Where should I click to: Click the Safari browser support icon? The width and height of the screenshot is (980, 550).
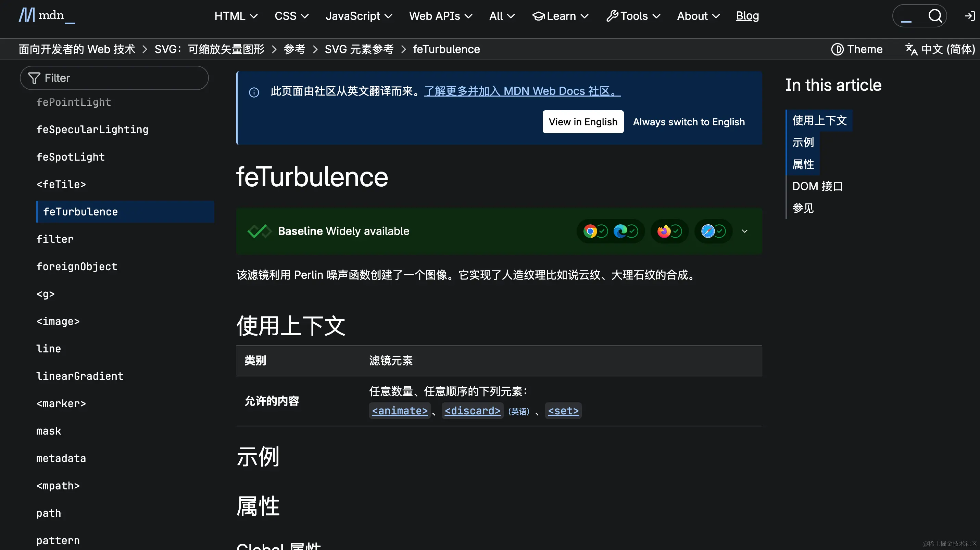(x=708, y=231)
